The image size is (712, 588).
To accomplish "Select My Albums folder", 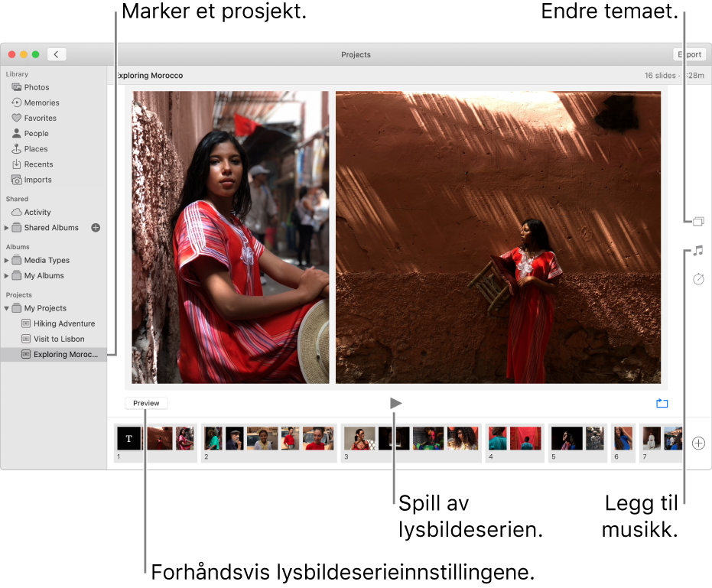I will (44, 275).
